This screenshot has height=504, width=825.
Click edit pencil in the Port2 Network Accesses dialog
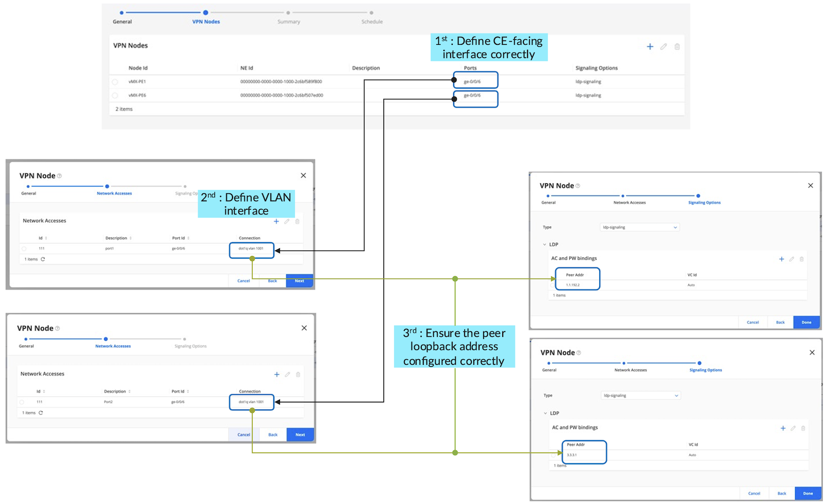288,375
